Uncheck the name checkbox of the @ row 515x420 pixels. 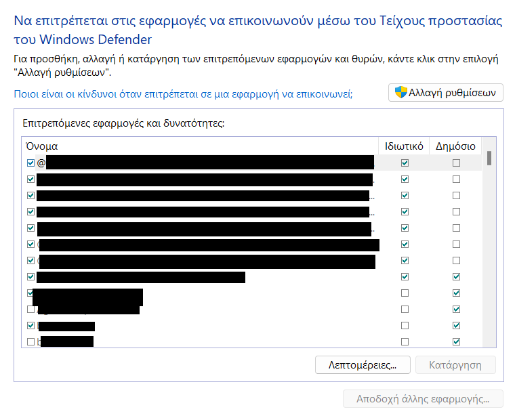coord(31,163)
